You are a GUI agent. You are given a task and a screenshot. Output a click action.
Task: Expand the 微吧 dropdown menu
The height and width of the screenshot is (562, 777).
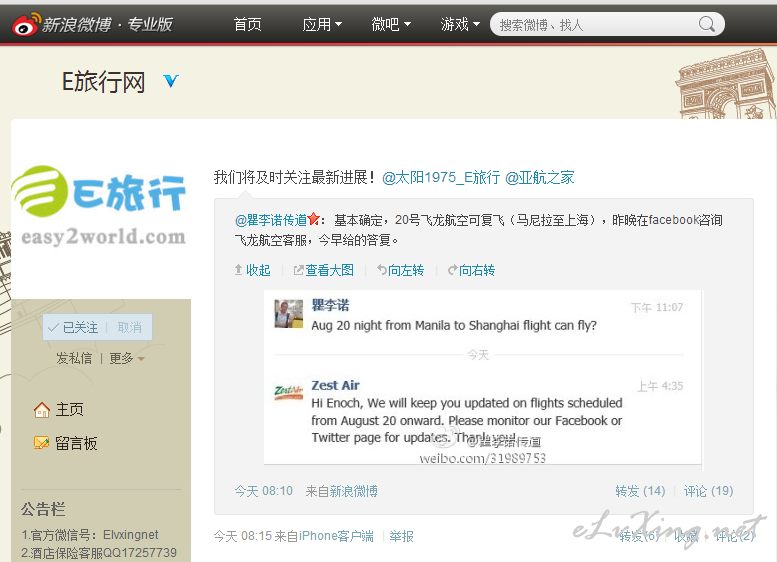(391, 24)
